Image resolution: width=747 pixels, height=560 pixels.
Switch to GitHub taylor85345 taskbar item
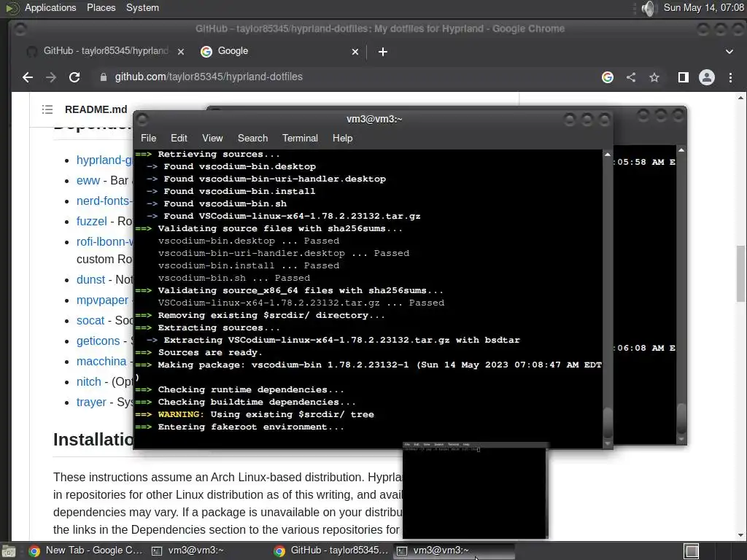coord(332,551)
